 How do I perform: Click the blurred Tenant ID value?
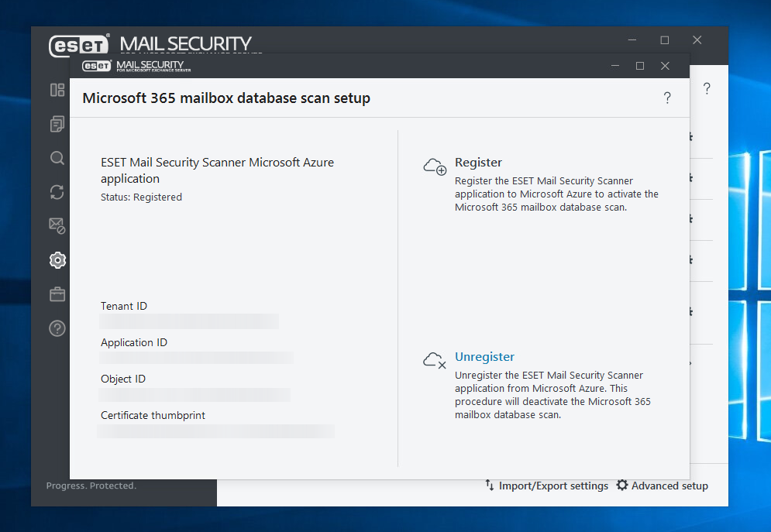click(188, 321)
